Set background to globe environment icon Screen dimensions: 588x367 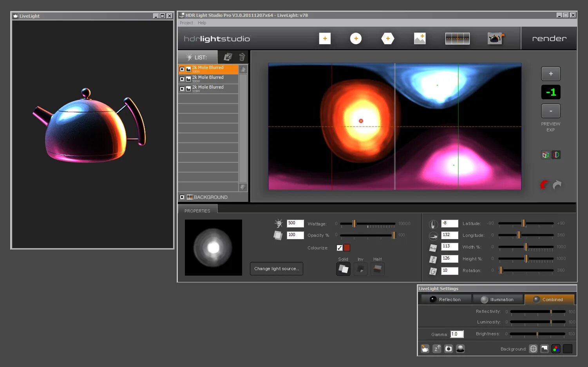(x=533, y=349)
